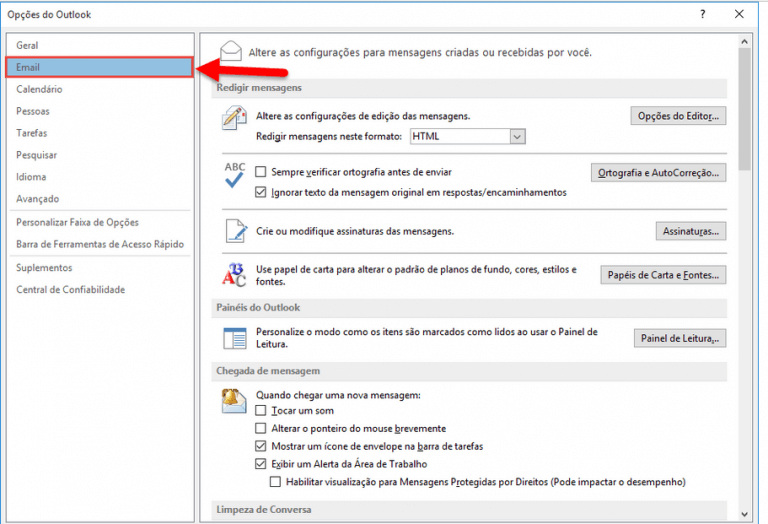Click the Painéis do Outlook section header
The width and height of the screenshot is (768, 524).
pyautogui.click(x=469, y=308)
